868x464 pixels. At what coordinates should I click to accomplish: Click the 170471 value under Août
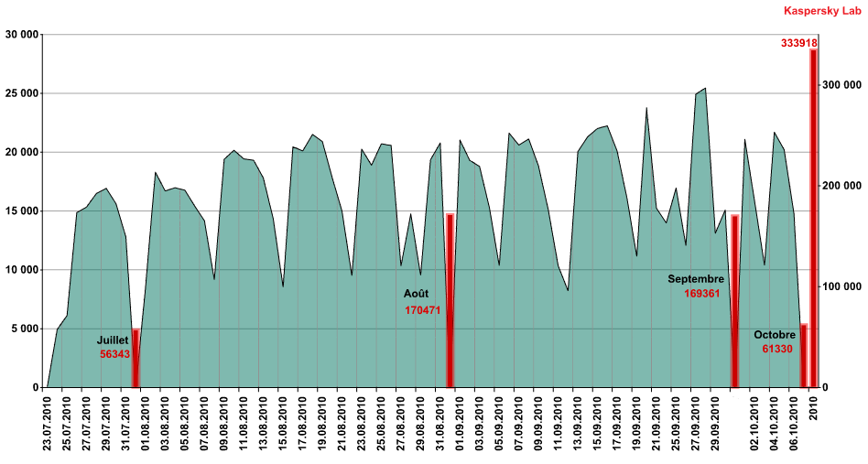click(x=422, y=310)
